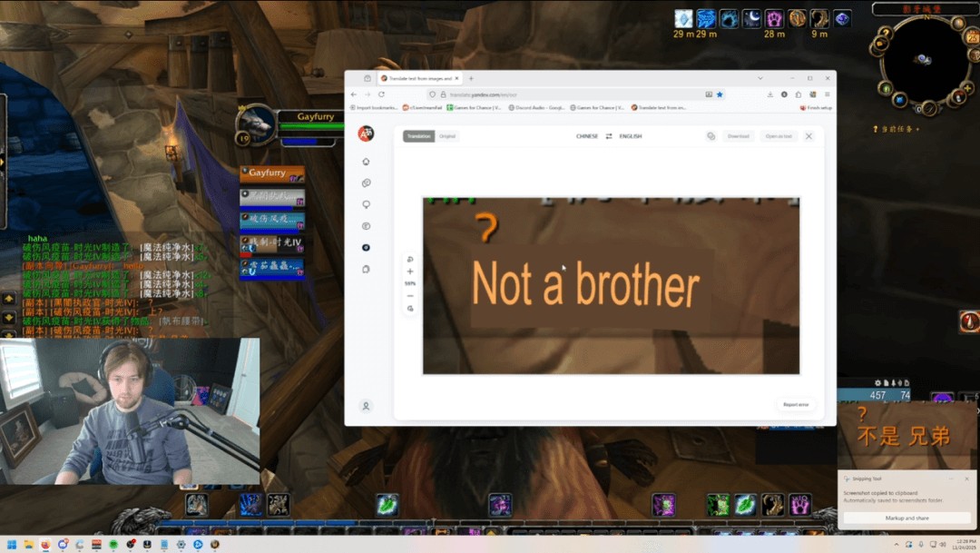The image size is (980, 553).
Task: Click the Markup and share button
Action: (x=906, y=518)
